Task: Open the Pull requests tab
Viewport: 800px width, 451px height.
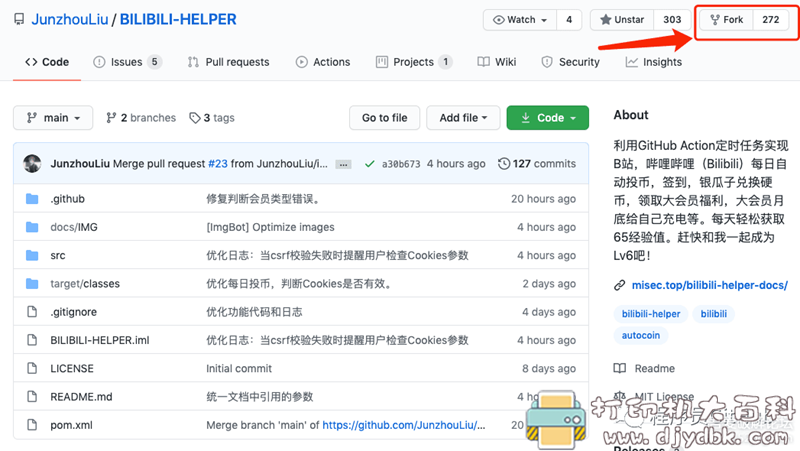Action: 228,62
